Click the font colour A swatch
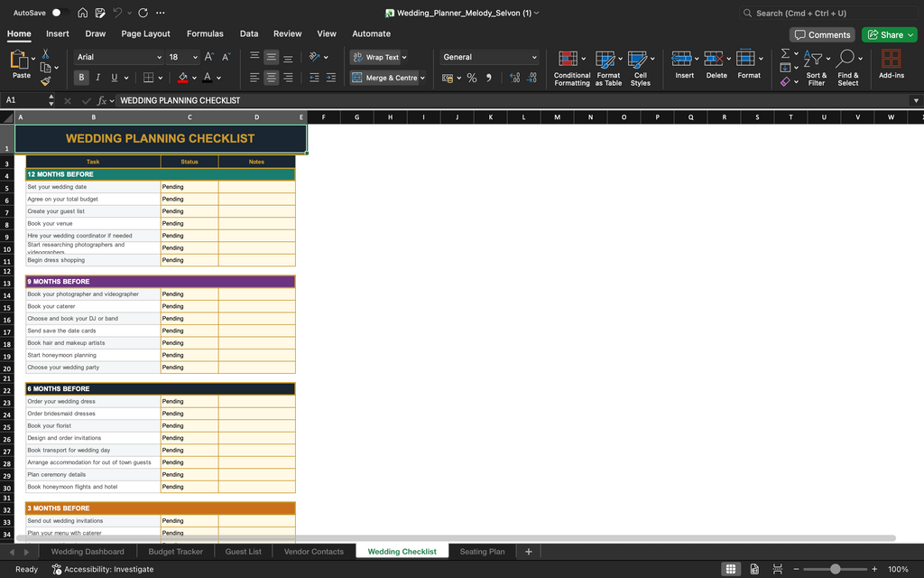 (207, 78)
